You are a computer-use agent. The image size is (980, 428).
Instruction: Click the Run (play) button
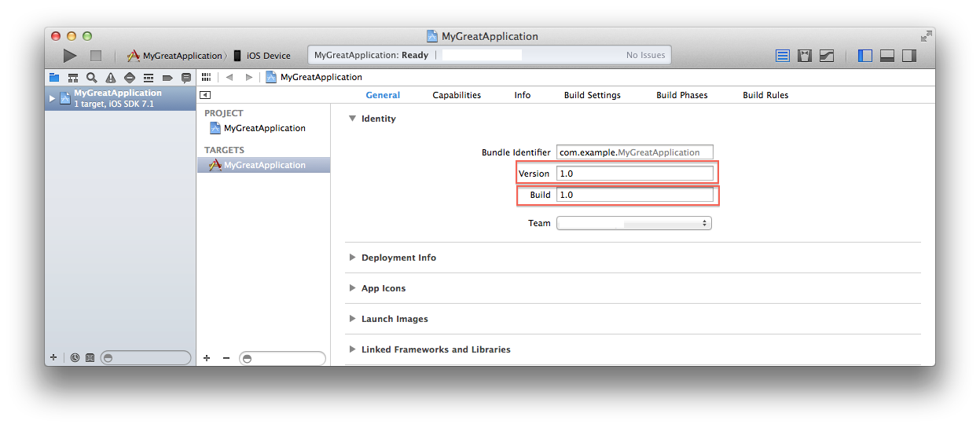coord(70,56)
